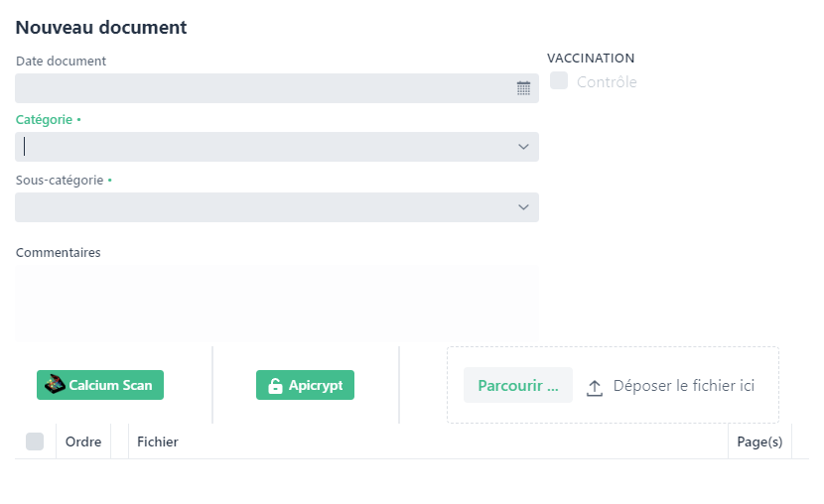Enable the Contrôle checkbox under VACCINATION
The image size is (824, 504).
[x=559, y=81]
